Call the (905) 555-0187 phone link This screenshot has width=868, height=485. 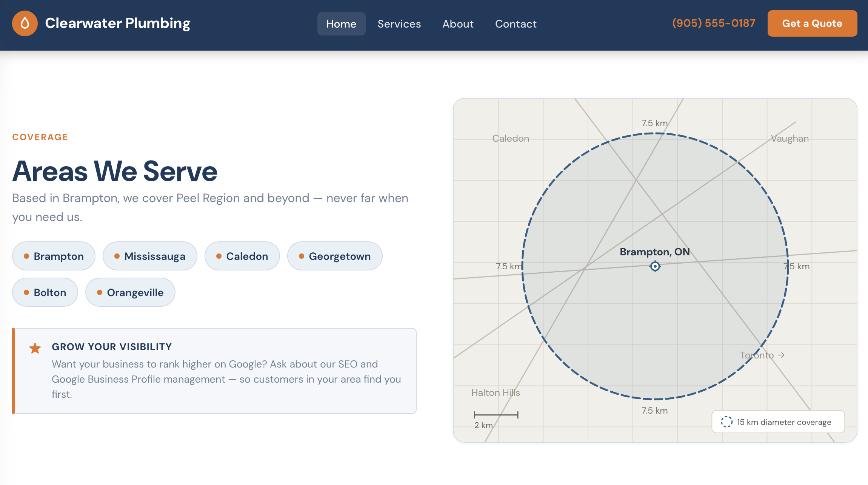tap(713, 23)
